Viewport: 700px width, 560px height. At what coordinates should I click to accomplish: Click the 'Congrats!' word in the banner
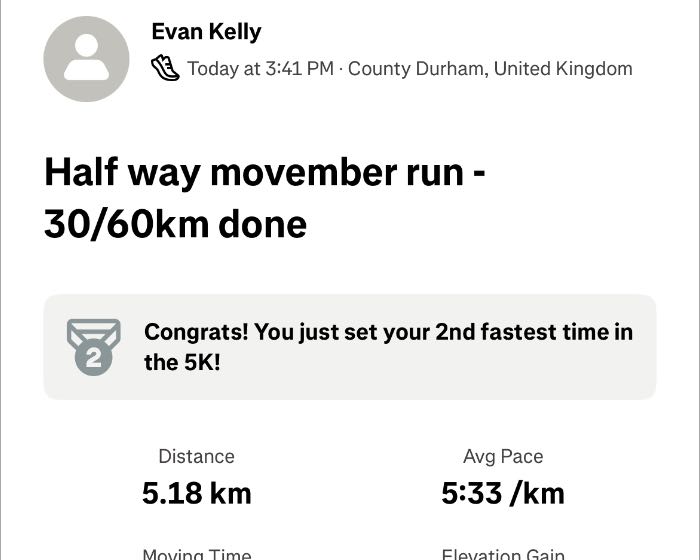tap(196, 332)
